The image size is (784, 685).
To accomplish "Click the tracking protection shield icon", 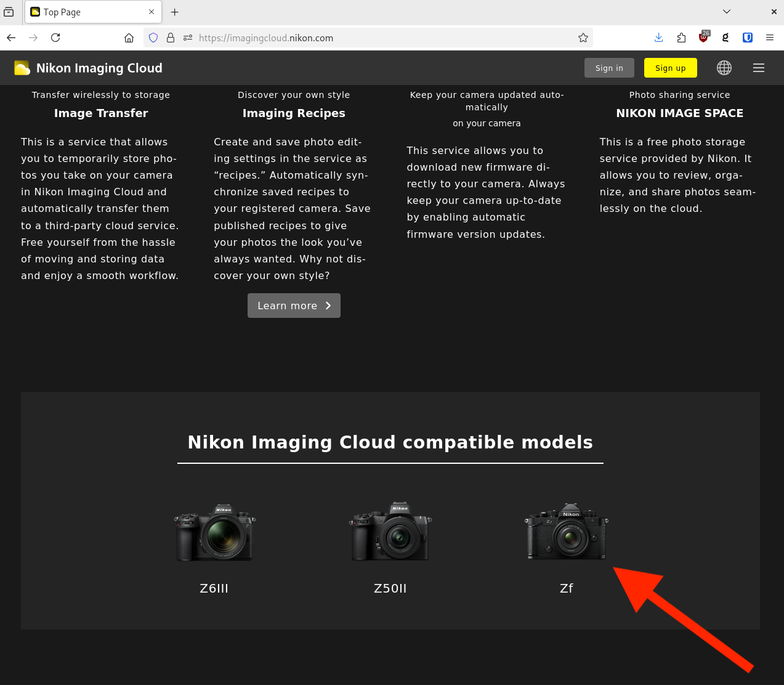I will click(x=153, y=38).
